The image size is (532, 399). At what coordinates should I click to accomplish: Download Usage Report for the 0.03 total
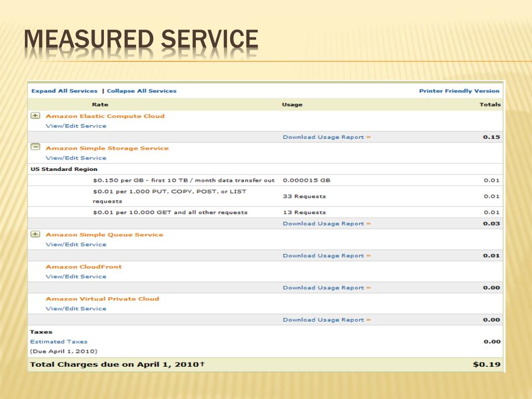(327, 223)
